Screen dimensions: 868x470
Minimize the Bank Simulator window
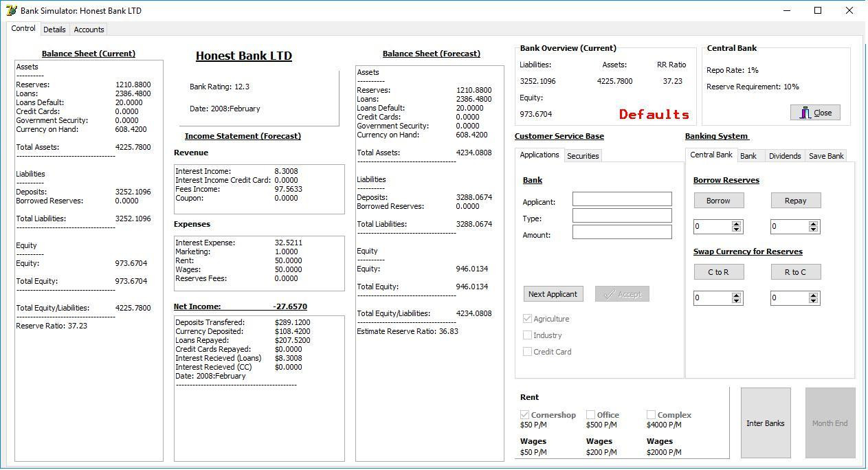point(787,11)
